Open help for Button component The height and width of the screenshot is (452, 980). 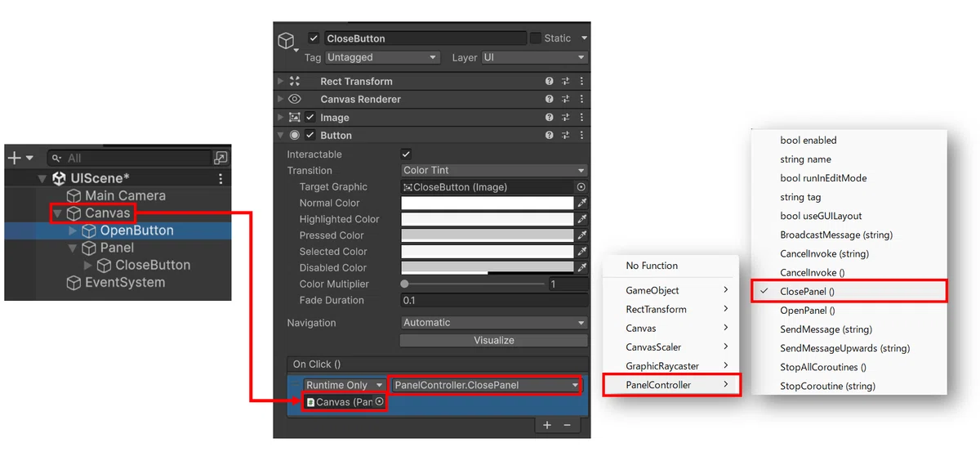point(550,136)
